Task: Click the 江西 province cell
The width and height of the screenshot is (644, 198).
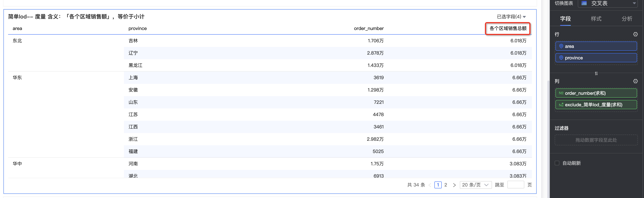Action: tap(133, 127)
